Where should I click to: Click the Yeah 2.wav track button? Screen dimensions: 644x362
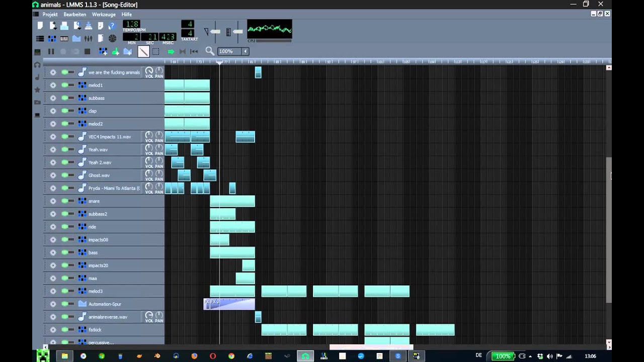[x=109, y=162]
